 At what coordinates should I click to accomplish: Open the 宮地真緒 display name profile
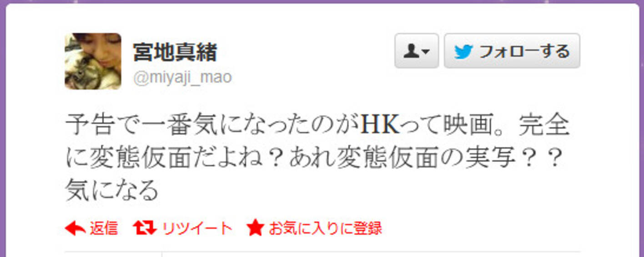click(175, 52)
